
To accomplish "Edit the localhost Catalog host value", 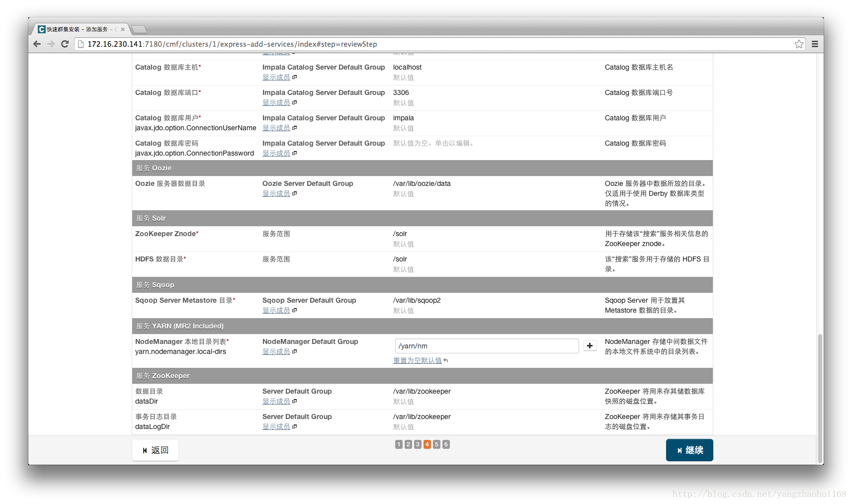I will pyautogui.click(x=407, y=67).
